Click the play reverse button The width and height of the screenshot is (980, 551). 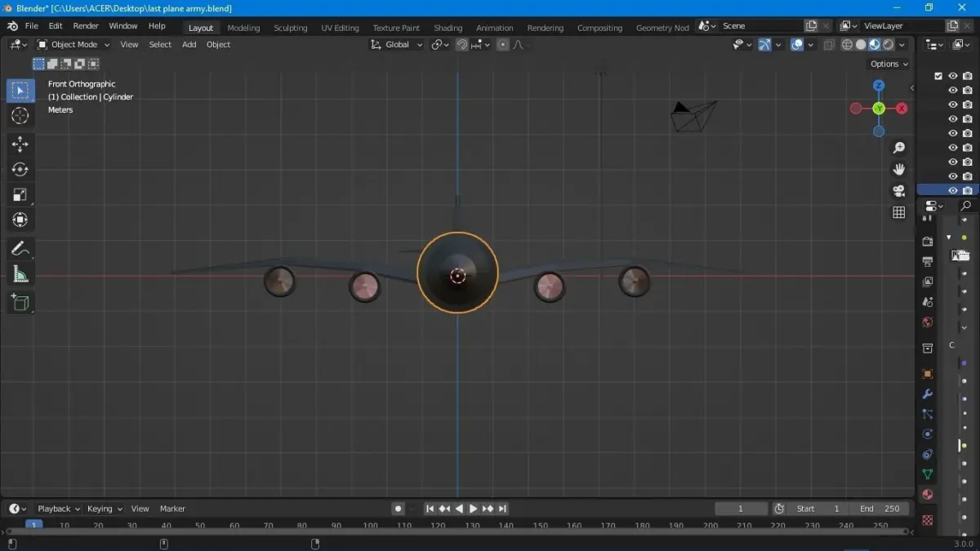(x=458, y=509)
